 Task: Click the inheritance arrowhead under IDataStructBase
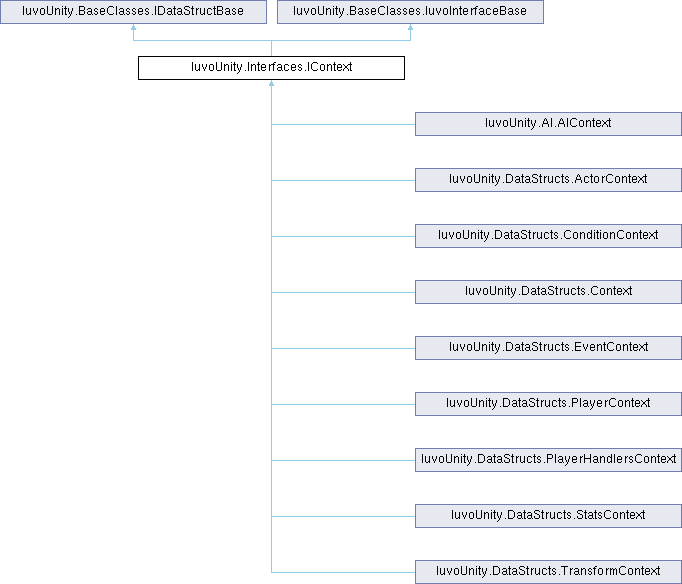coord(133,30)
